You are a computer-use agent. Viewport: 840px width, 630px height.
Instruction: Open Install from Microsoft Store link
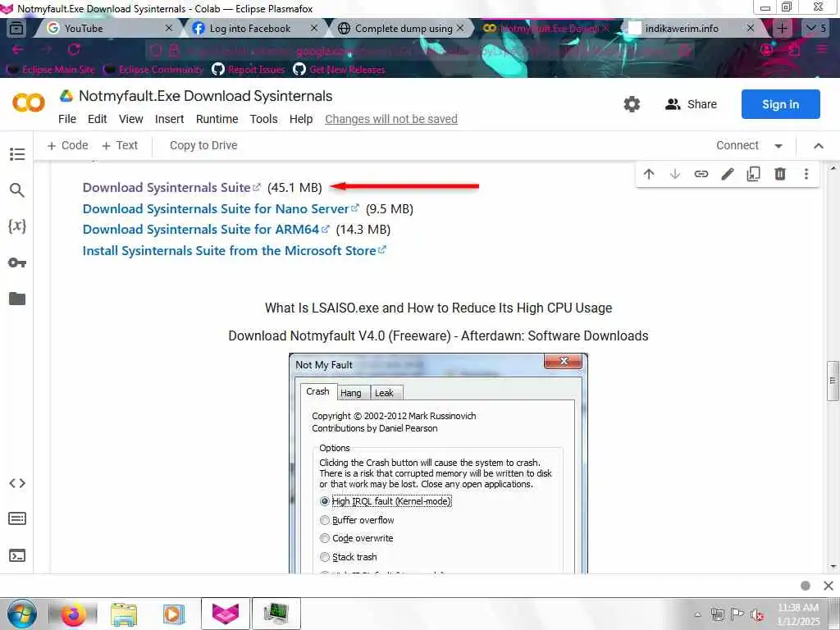click(x=234, y=251)
